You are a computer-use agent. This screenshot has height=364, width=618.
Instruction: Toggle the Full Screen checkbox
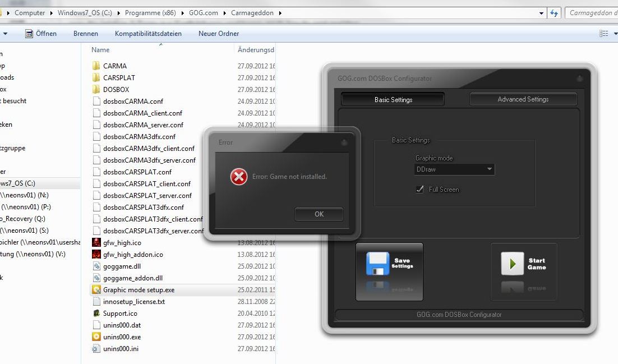click(419, 190)
